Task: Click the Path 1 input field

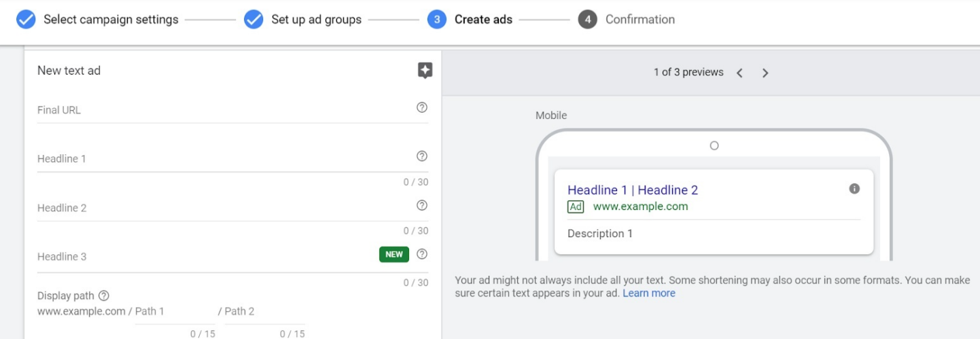Action: click(175, 312)
